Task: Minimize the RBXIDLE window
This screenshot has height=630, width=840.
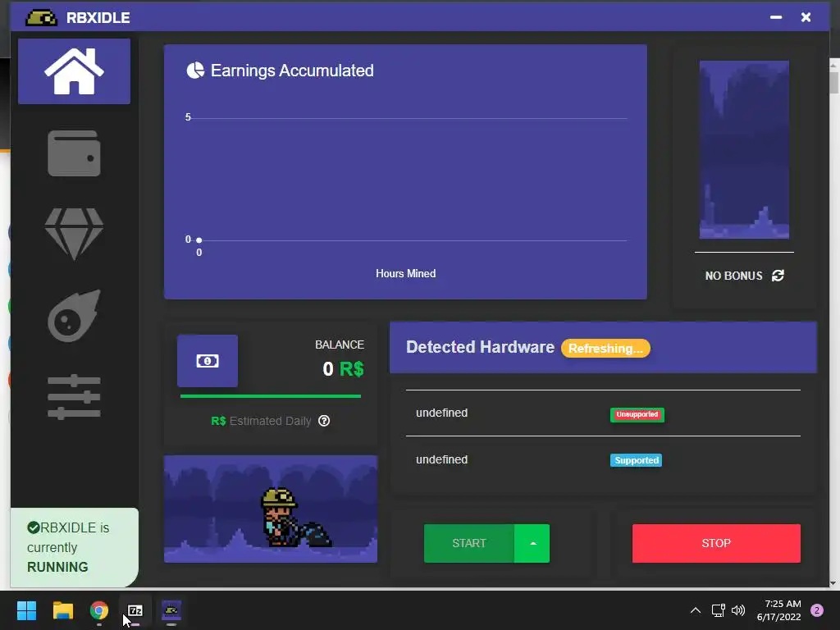Action: coord(776,17)
